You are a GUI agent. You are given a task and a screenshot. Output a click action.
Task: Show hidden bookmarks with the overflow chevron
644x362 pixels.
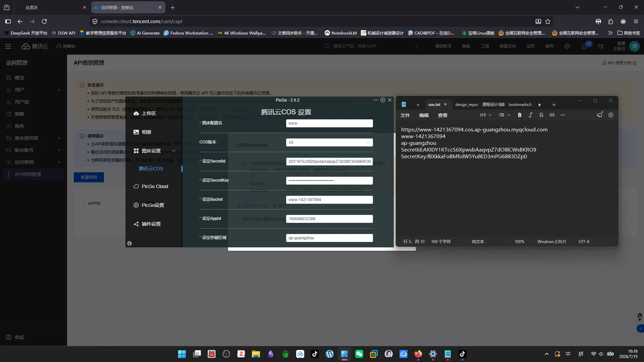point(610,33)
